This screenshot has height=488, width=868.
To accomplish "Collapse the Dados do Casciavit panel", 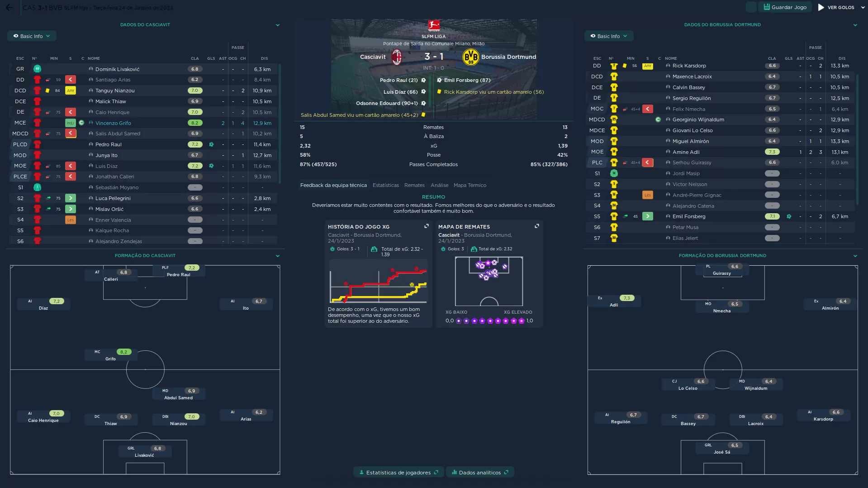I will tap(278, 25).
